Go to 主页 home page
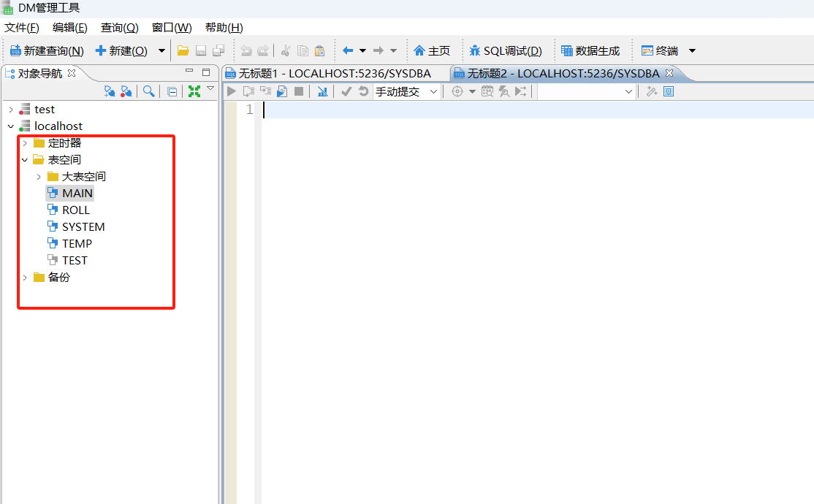 tap(432, 51)
